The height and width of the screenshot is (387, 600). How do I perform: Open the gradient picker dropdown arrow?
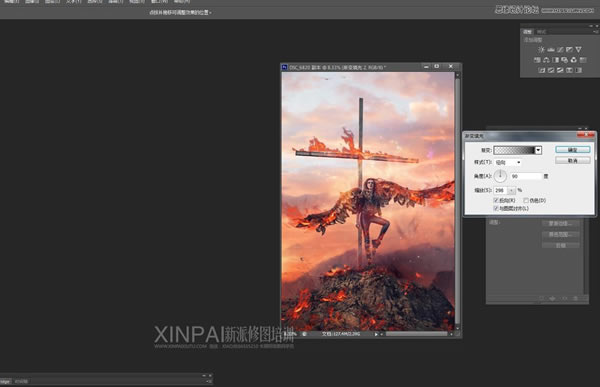click(538, 150)
